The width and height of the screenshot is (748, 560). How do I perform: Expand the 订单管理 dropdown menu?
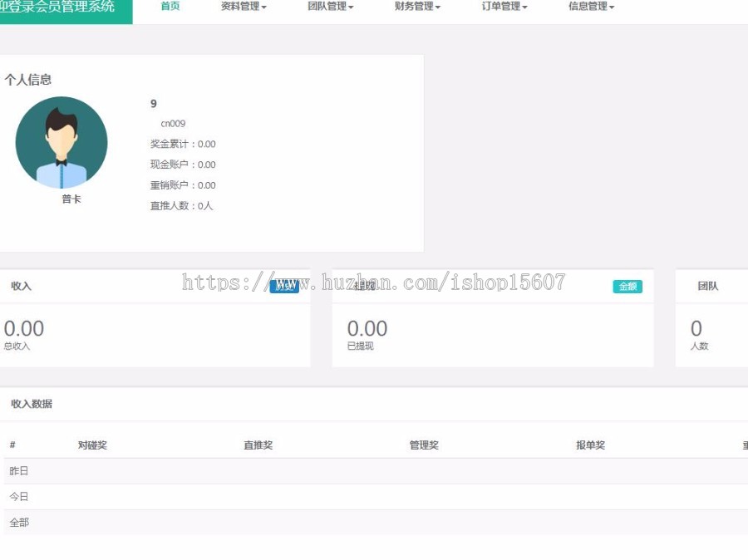pos(504,6)
